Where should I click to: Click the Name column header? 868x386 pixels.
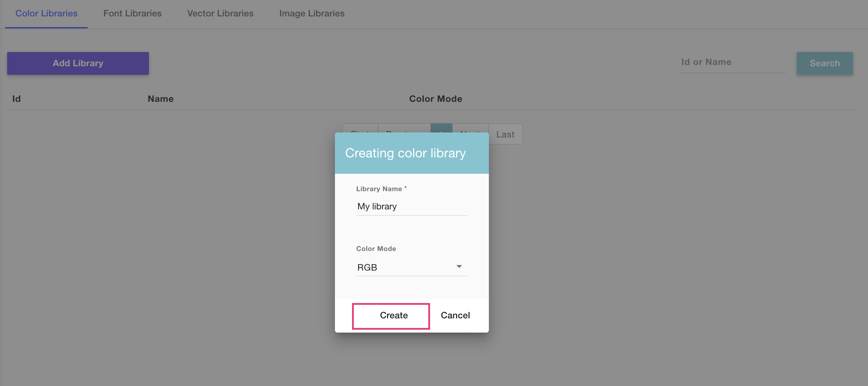click(x=161, y=99)
